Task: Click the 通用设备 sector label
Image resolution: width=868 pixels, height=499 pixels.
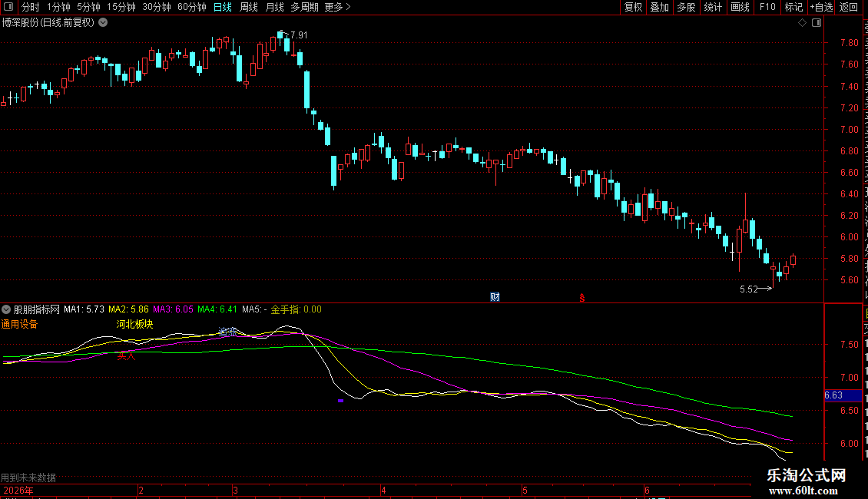Action: tap(19, 324)
